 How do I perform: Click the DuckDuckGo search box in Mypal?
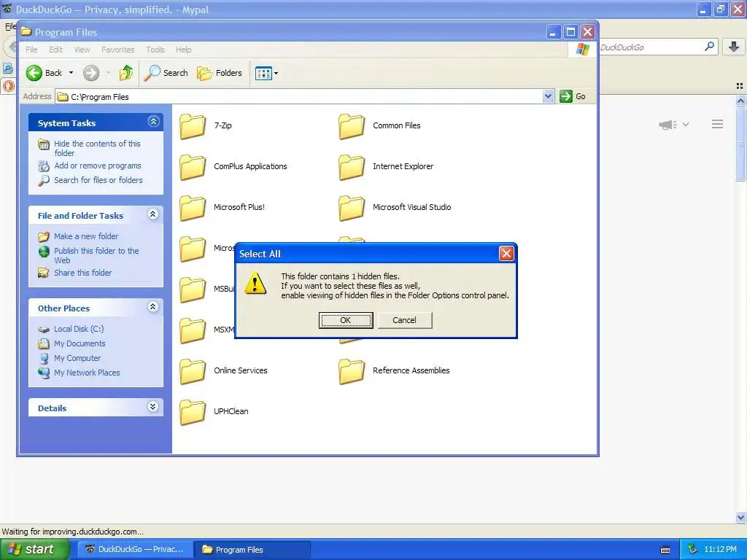click(650, 47)
